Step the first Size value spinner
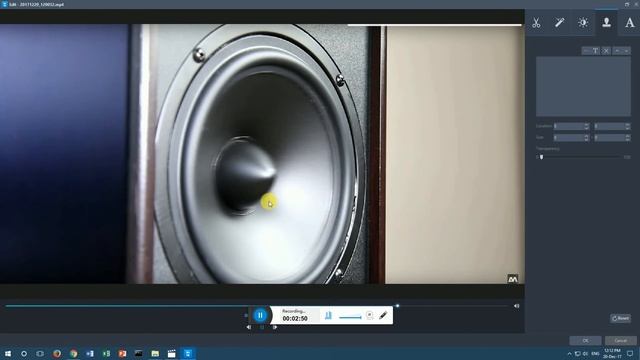This screenshot has height=360, width=640. pos(587,138)
